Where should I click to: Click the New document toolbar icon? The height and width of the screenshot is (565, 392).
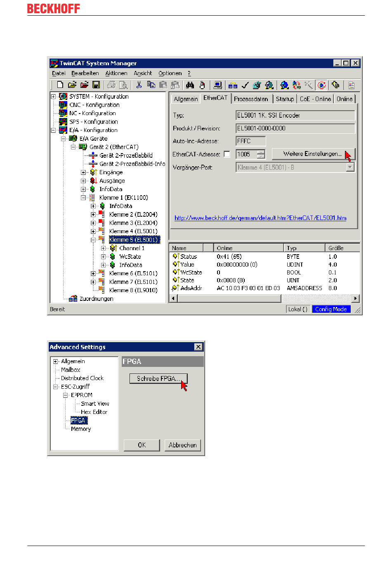(60, 85)
